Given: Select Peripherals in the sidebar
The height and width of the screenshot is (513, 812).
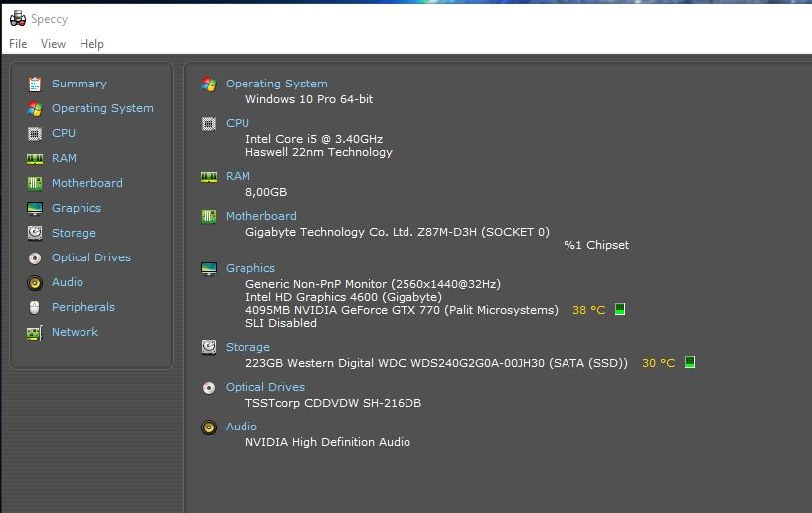Looking at the screenshot, I should (x=83, y=307).
